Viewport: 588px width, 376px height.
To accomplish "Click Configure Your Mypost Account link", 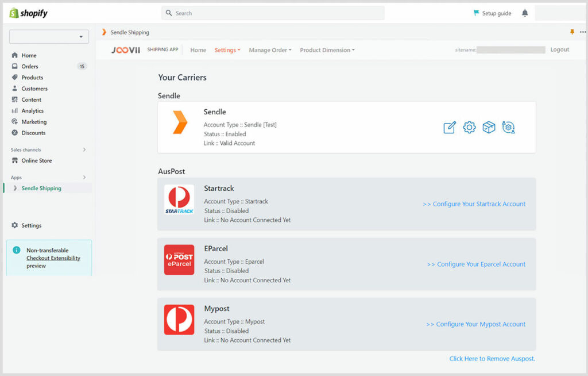I will click(476, 324).
